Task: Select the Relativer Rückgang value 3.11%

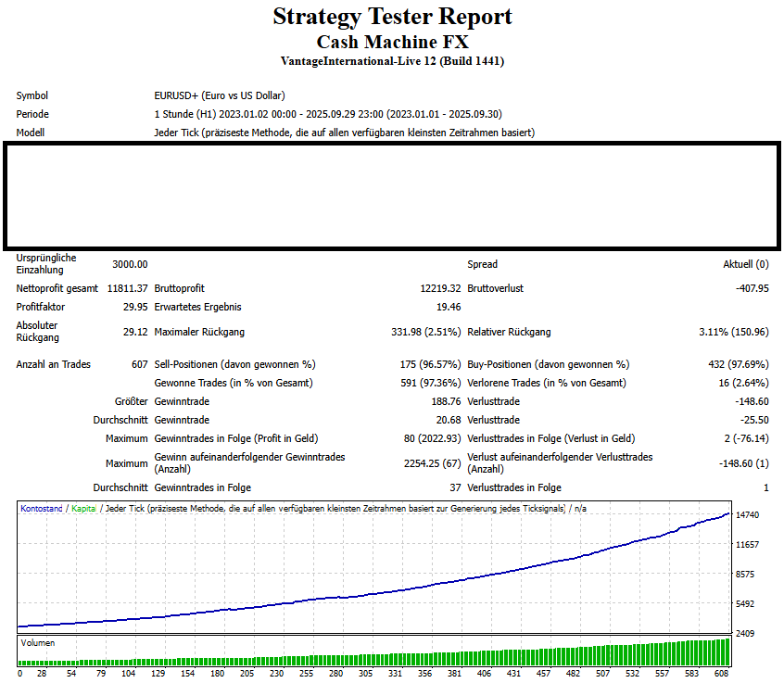Action: pyautogui.click(x=733, y=332)
